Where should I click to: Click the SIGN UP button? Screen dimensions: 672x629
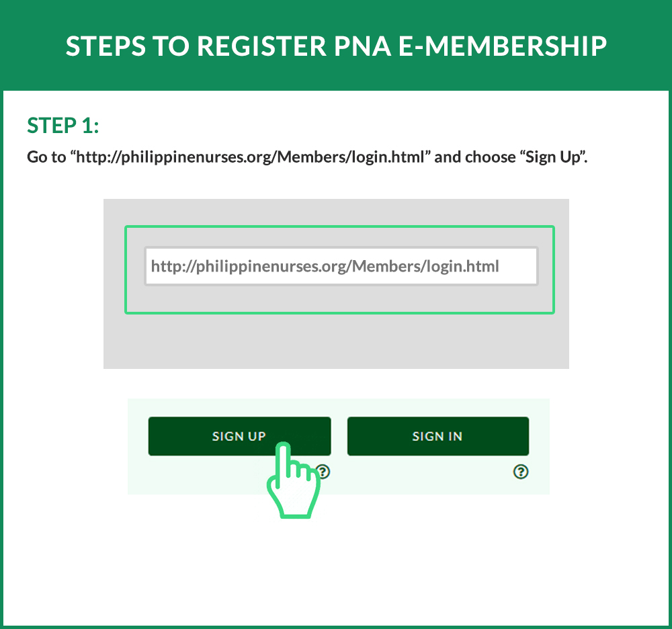click(239, 435)
